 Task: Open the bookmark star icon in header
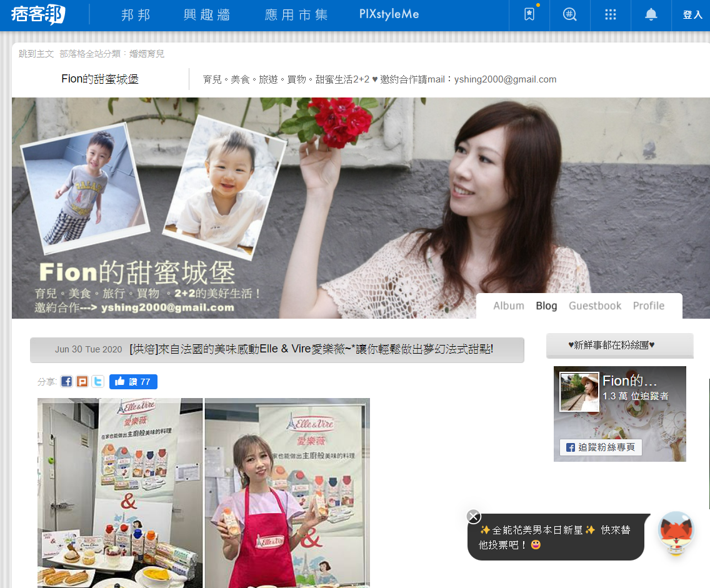(x=529, y=15)
